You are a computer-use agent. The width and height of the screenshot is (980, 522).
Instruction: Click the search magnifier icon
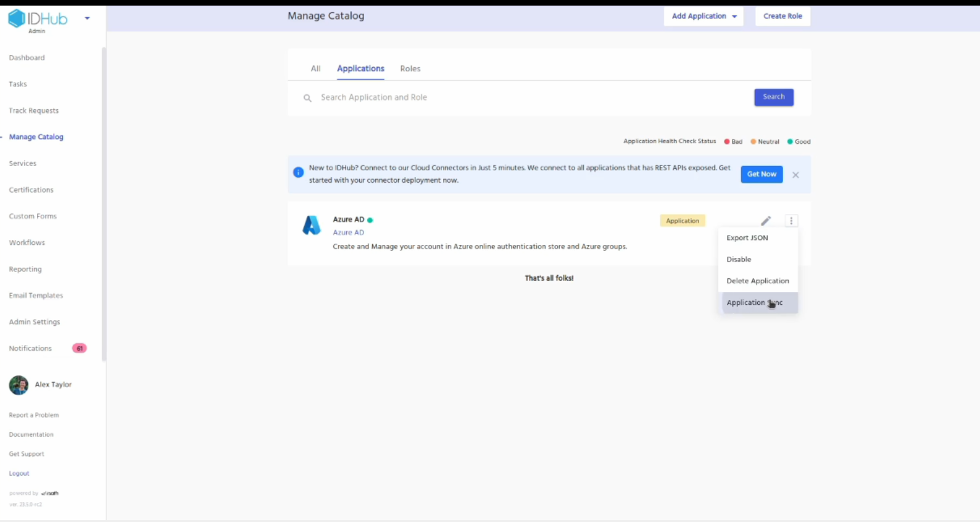[x=307, y=98]
